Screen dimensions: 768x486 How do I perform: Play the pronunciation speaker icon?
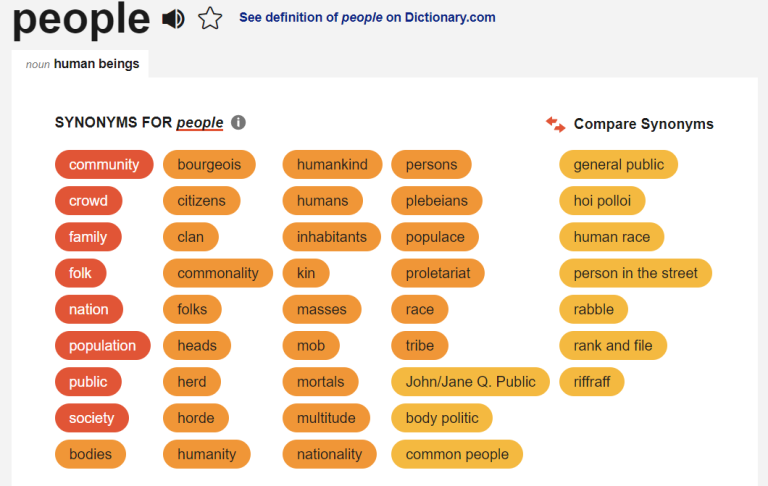tap(173, 18)
